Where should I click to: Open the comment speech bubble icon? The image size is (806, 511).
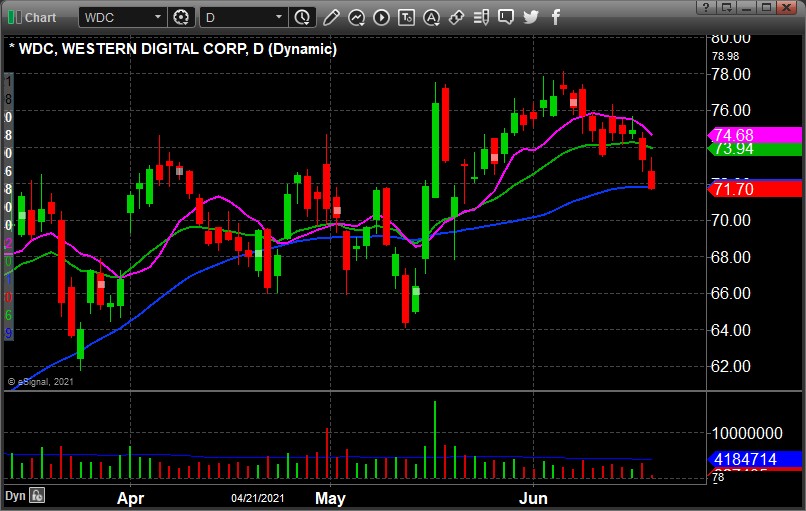tap(506, 17)
